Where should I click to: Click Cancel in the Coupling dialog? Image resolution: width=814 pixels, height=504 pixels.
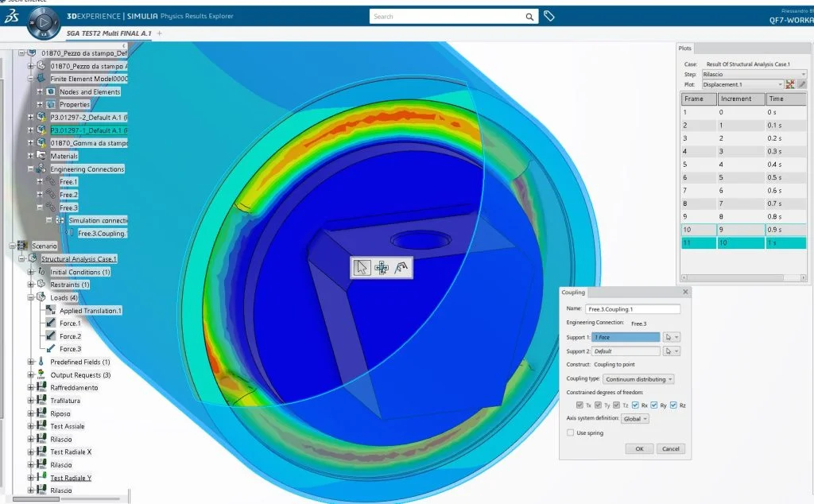(x=669, y=448)
